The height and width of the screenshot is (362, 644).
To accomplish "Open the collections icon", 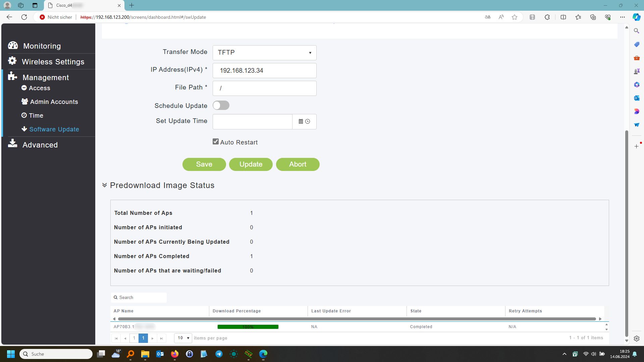I will pyautogui.click(x=593, y=17).
